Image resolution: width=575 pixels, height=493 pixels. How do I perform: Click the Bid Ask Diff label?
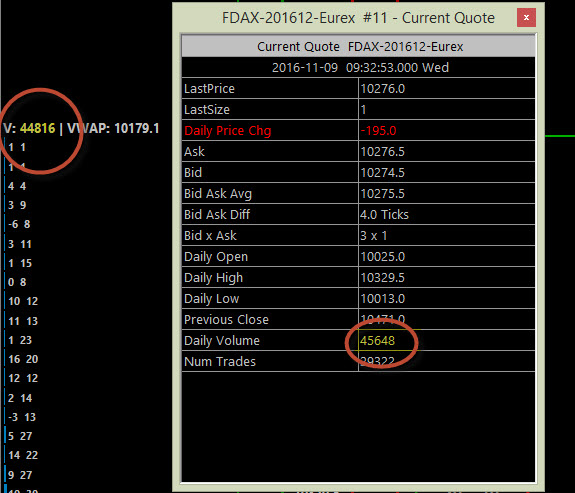tap(217, 215)
